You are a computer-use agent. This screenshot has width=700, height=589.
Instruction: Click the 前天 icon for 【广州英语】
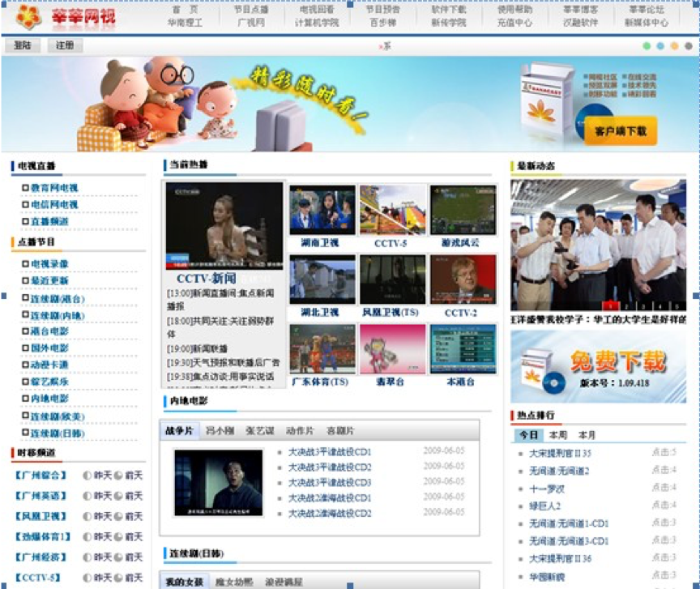click(x=118, y=496)
